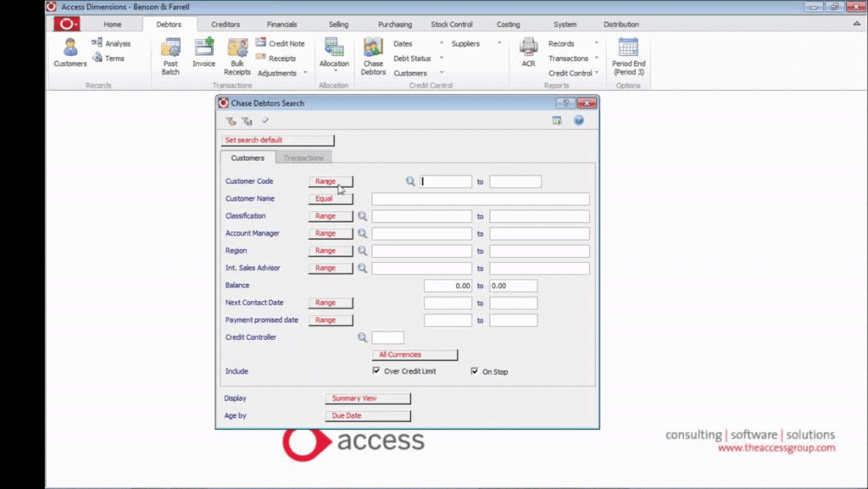Click Set search default button

tap(277, 141)
